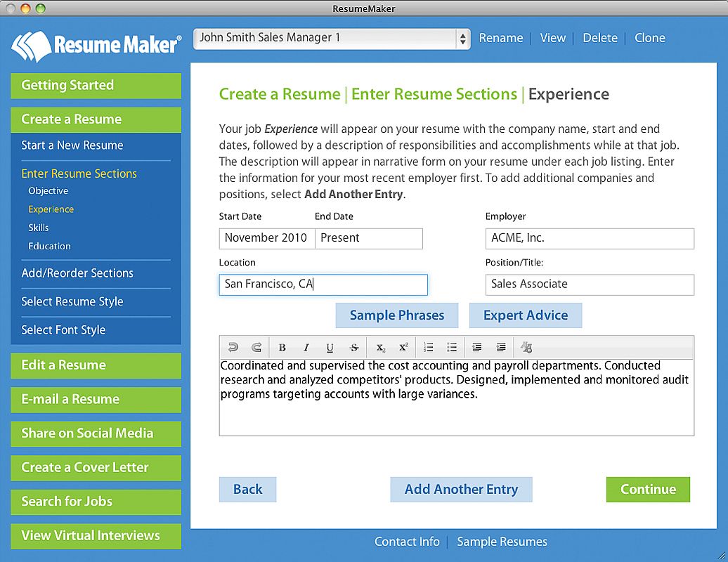This screenshot has width=728, height=562.
Task: Open the Create a Resume section
Action: click(x=96, y=119)
